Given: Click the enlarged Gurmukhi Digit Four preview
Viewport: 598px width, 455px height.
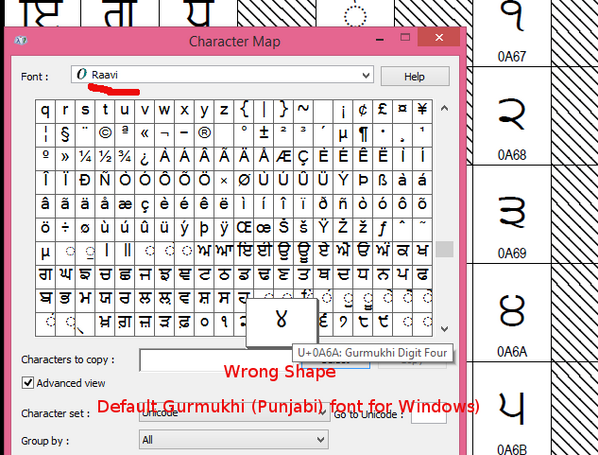Looking at the screenshot, I should (x=281, y=322).
